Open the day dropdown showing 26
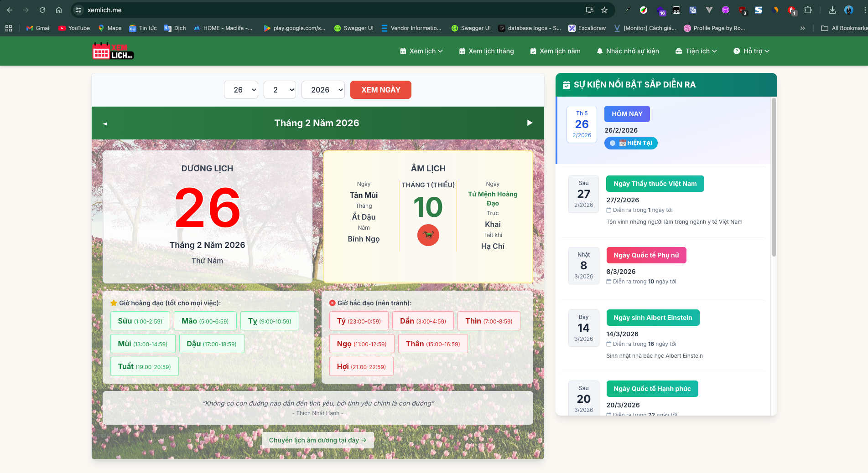The width and height of the screenshot is (868, 473). [x=241, y=90]
